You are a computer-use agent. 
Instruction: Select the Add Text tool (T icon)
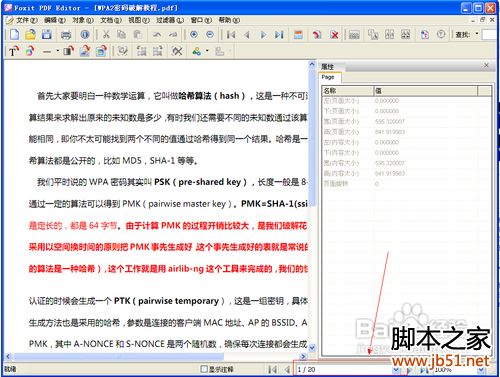click(x=13, y=51)
